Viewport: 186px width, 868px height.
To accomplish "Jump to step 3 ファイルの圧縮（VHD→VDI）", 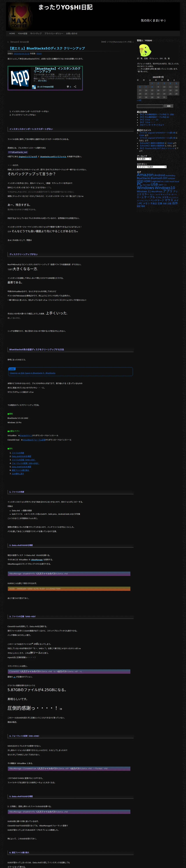I will (x=24, y=460).
